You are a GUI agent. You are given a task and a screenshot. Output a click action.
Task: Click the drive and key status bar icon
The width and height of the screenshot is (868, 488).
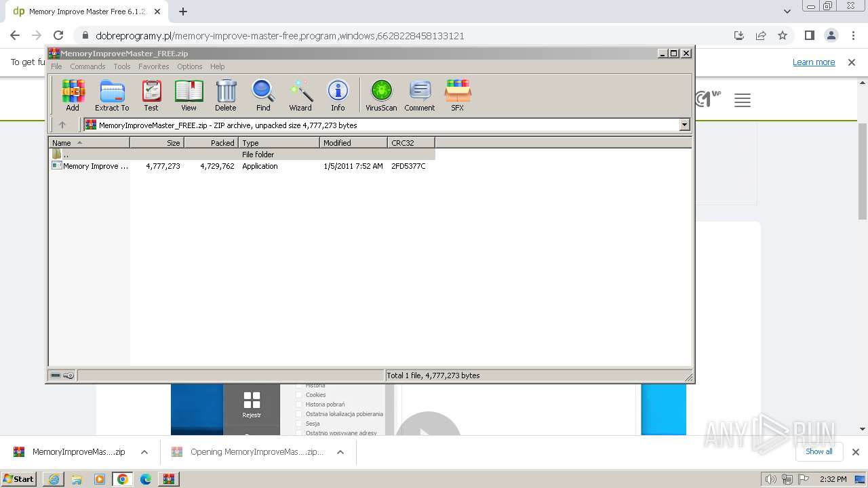pyautogui.click(x=62, y=375)
